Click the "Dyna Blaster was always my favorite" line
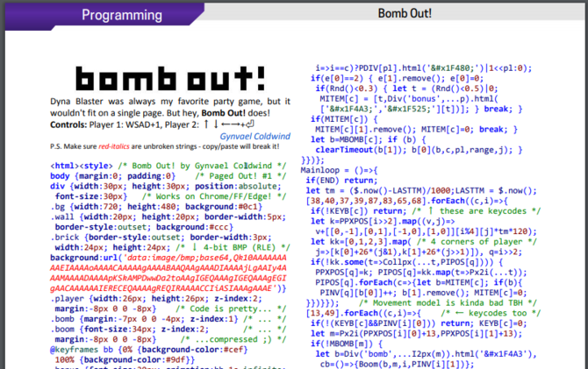 [170, 102]
